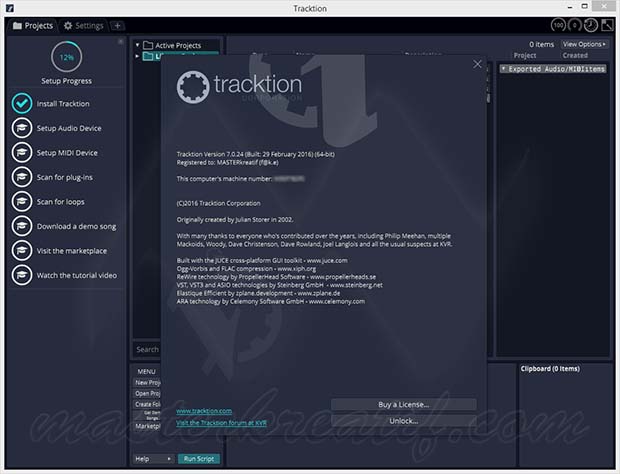Click the Setup MIDI Device graduation cap icon
This screenshot has width=620, height=474.
(22, 153)
